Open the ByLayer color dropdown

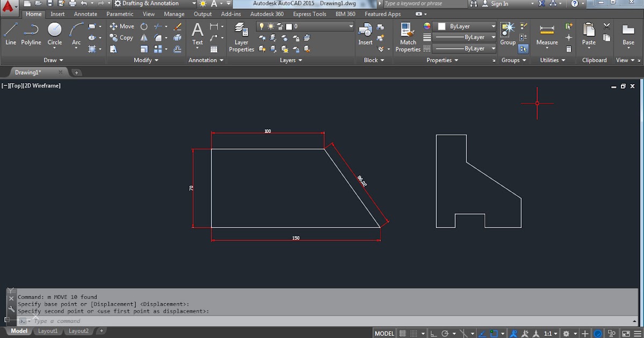pyautogui.click(x=493, y=26)
